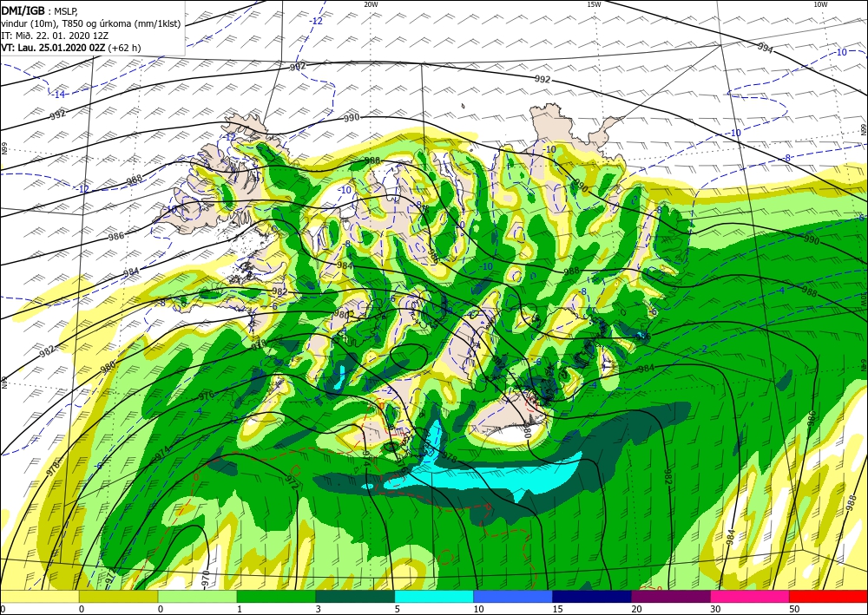Click the legend scale value '50'
This screenshot has width=868, height=615.
794,609
